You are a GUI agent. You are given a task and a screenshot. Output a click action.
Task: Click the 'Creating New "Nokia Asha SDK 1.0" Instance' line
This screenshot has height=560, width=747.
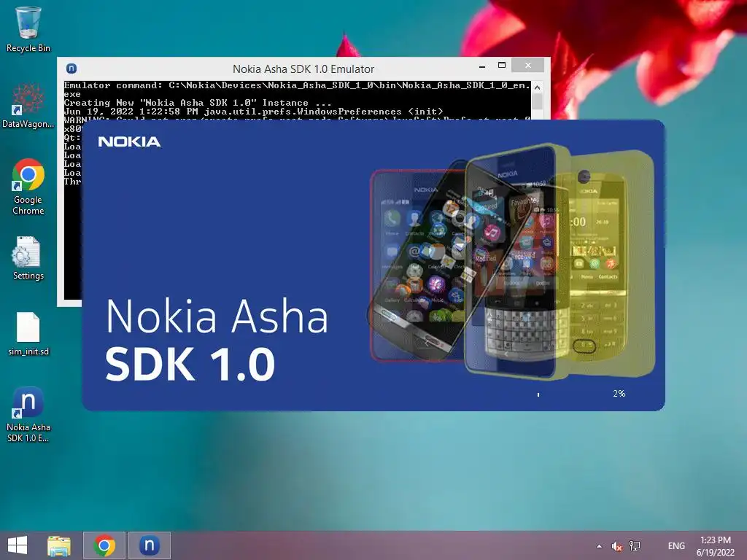coord(197,103)
